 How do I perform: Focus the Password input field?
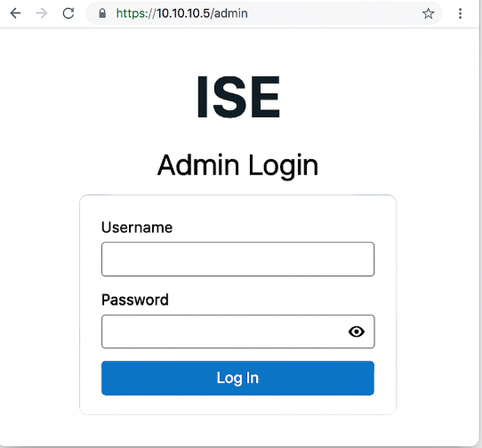[237, 332]
